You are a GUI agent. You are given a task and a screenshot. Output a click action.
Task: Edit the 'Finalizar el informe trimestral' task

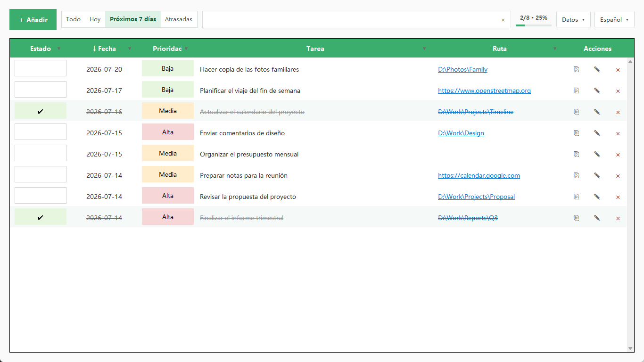[x=597, y=218]
